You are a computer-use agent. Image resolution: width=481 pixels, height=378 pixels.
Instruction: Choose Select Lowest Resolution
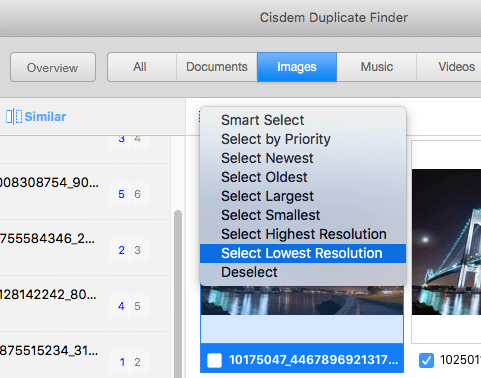tap(303, 253)
